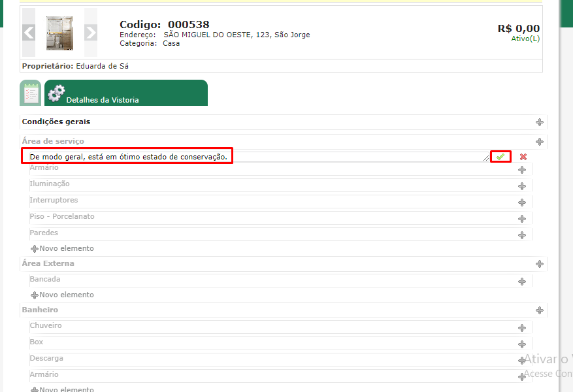Cancel the comment with red X

point(523,157)
